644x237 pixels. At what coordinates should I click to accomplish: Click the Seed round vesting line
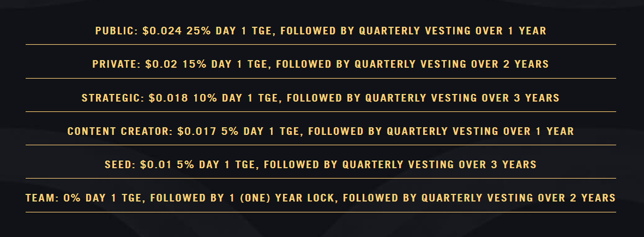click(320, 164)
